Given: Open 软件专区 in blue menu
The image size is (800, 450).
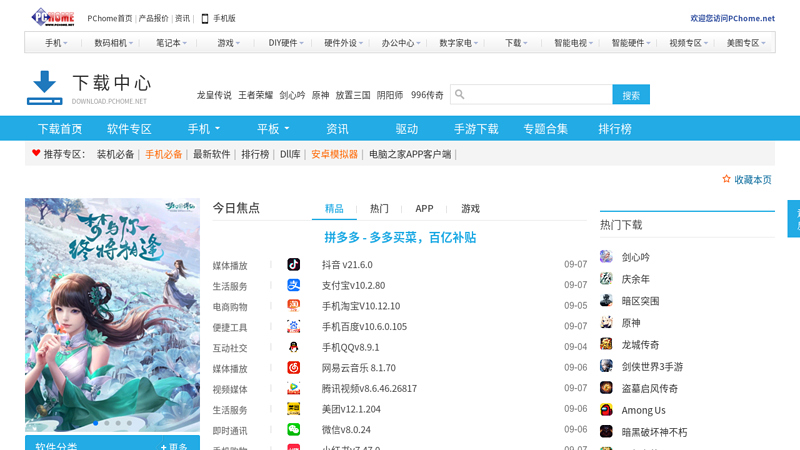Looking at the screenshot, I should (129, 129).
